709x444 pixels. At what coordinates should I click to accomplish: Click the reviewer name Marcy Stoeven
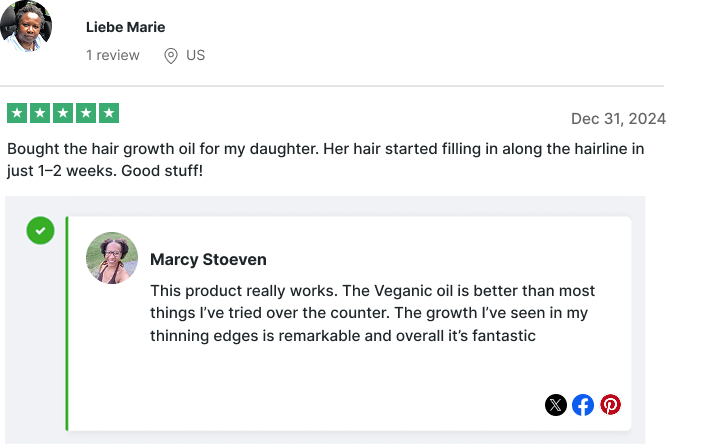click(x=208, y=260)
